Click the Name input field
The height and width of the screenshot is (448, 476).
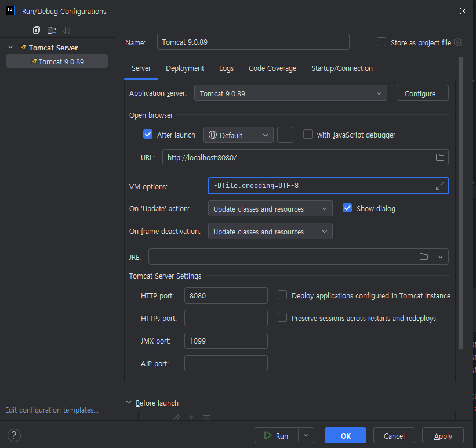(x=253, y=42)
